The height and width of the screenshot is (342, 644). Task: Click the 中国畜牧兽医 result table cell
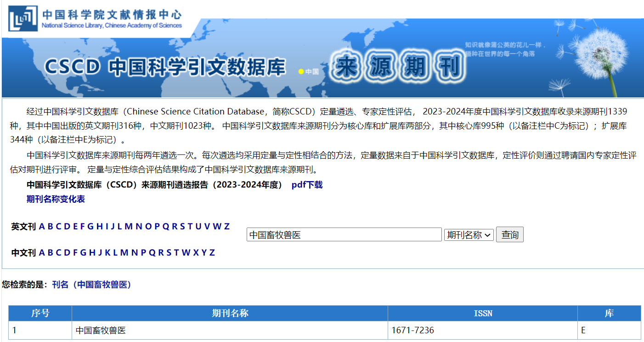(x=230, y=330)
